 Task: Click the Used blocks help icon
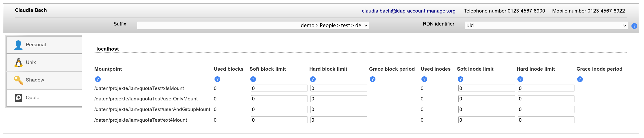(218, 79)
